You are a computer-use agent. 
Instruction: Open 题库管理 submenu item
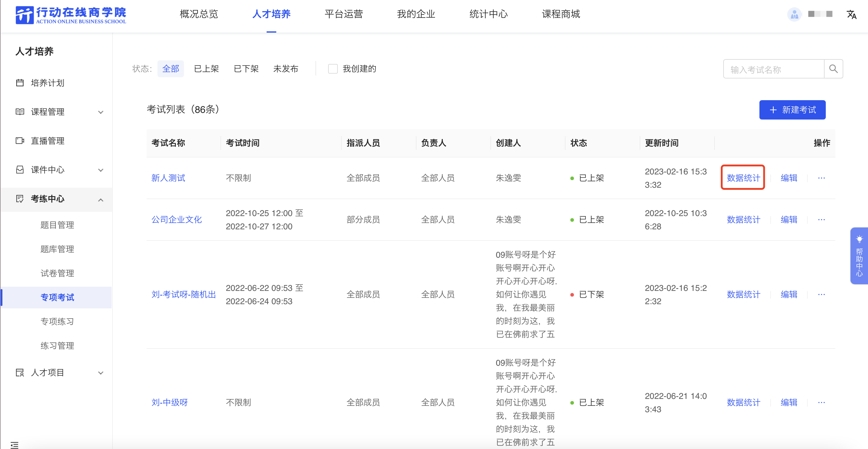click(x=57, y=250)
